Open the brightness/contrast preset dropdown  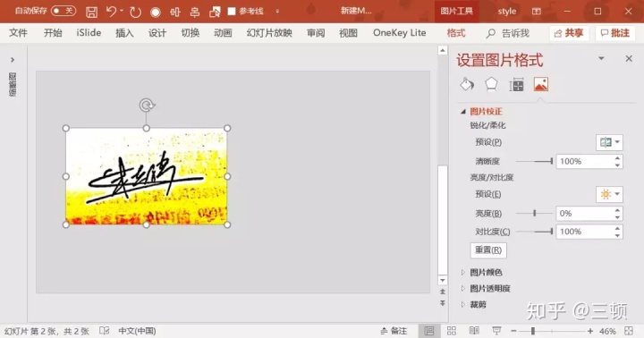[609, 194]
